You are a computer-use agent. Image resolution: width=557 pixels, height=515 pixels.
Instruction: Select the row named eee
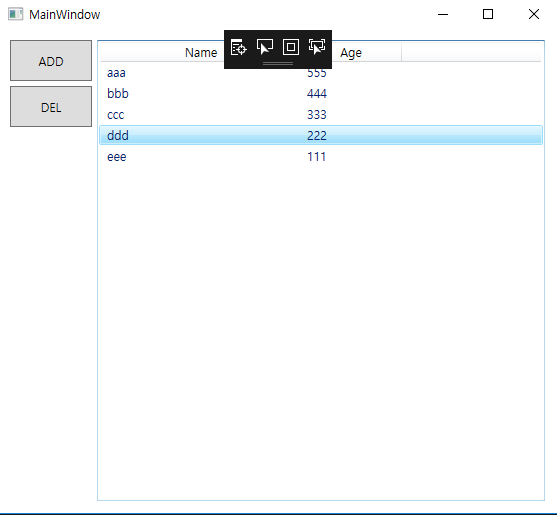321,156
